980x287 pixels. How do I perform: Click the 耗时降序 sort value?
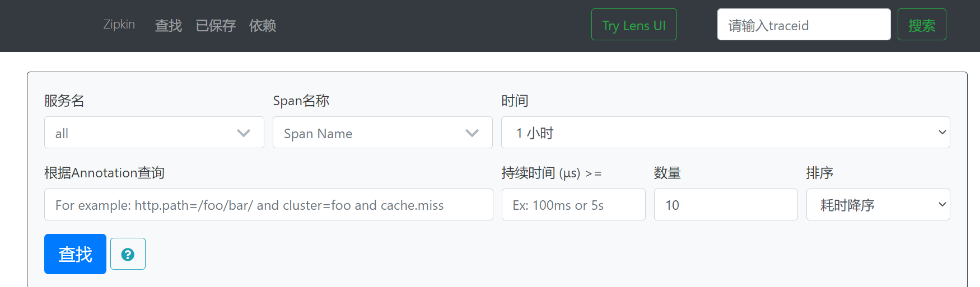pyautogui.click(x=847, y=205)
